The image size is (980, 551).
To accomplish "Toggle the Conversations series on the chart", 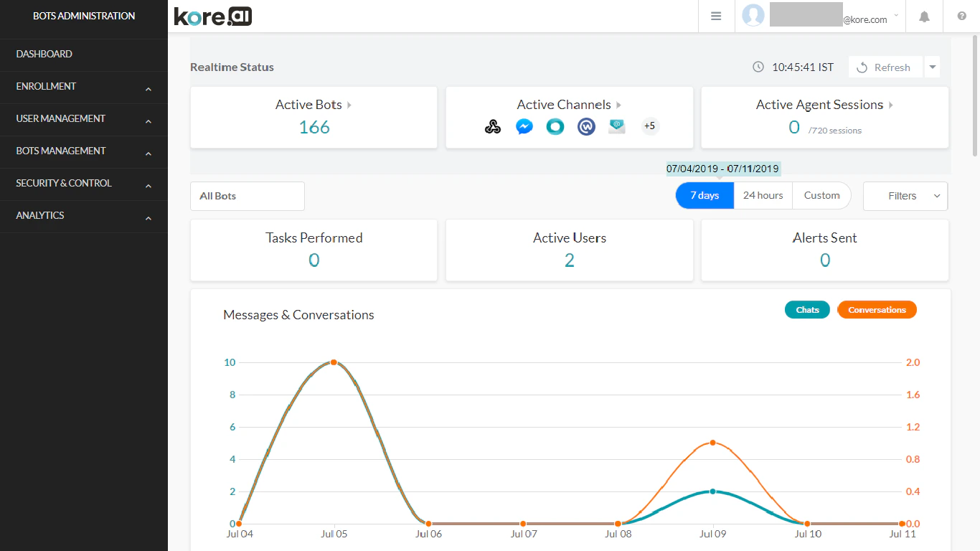I will pos(877,309).
